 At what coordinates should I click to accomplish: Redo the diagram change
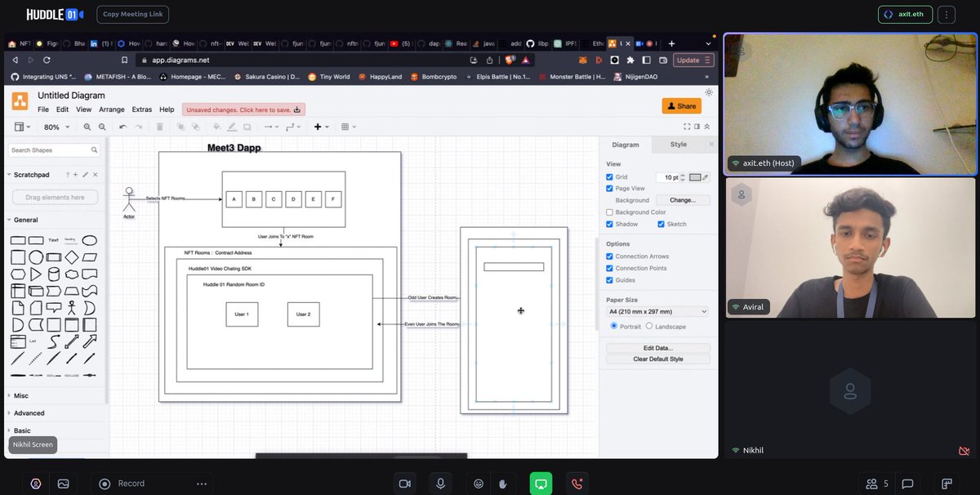(137, 127)
